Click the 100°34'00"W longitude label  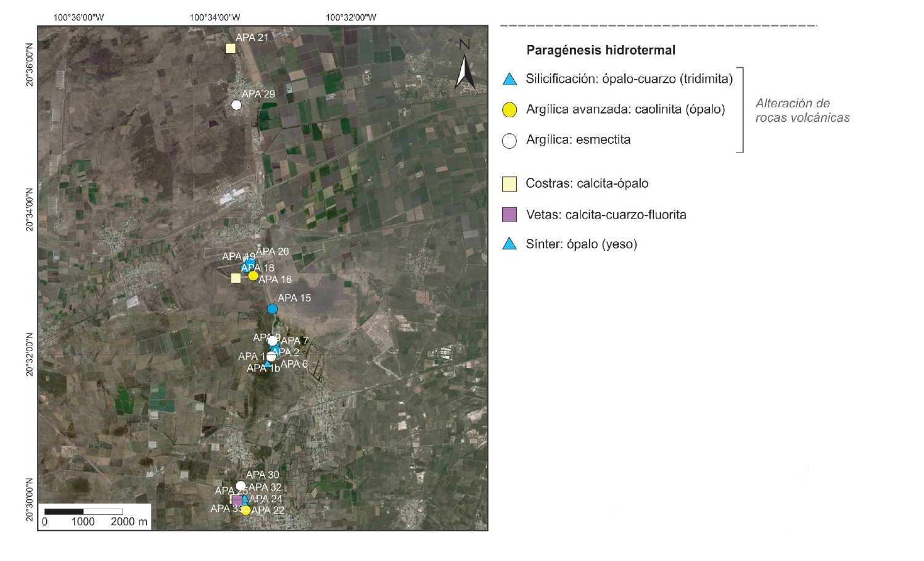pos(215,17)
